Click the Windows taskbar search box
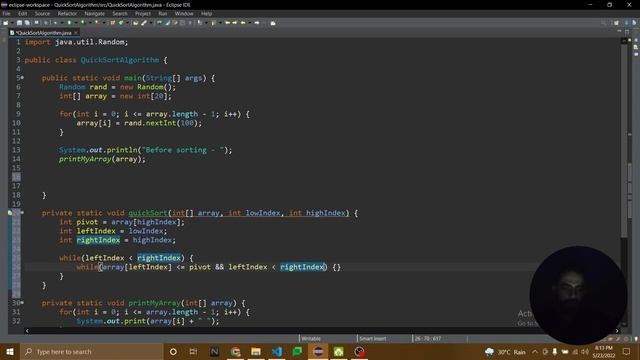Viewport: 640px width, 360px height. (x=91, y=351)
